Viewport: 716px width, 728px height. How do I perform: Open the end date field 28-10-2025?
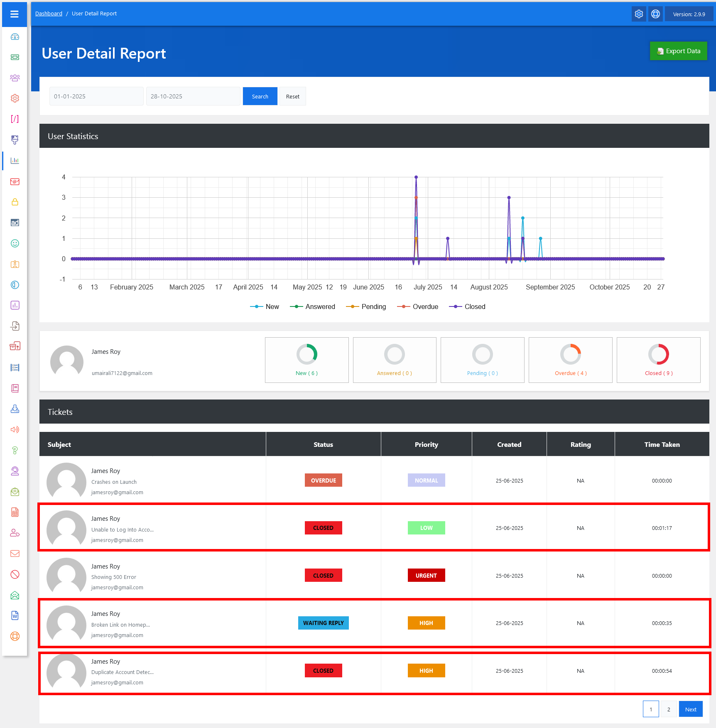click(193, 96)
